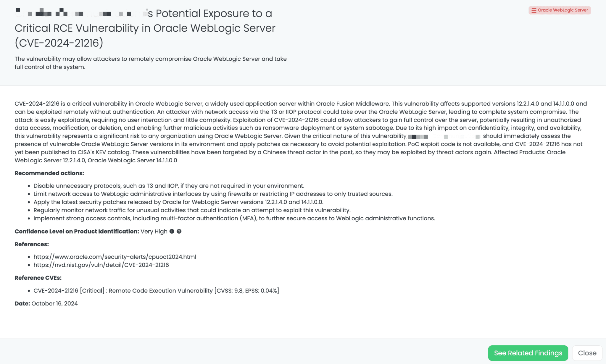The height and width of the screenshot is (364, 606).
Task: Click the Recommended actions heading
Action: pyautogui.click(x=49, y=173)
